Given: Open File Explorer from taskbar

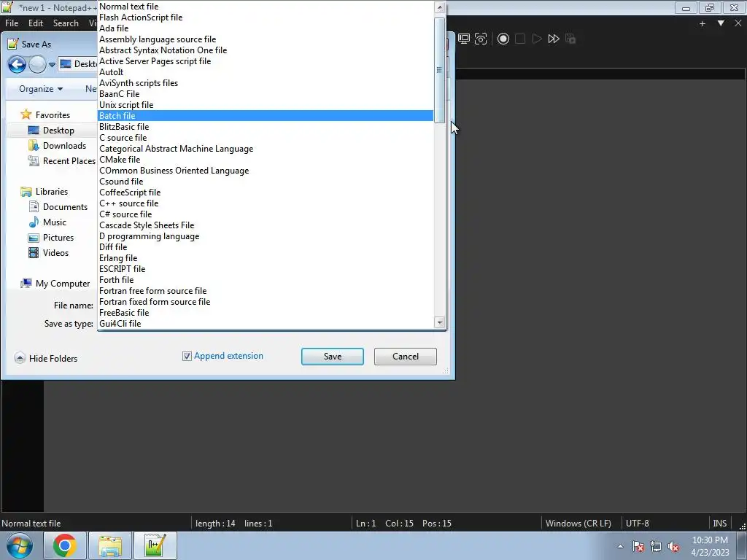Looking at the screenshot, I should tap(110, 545).
